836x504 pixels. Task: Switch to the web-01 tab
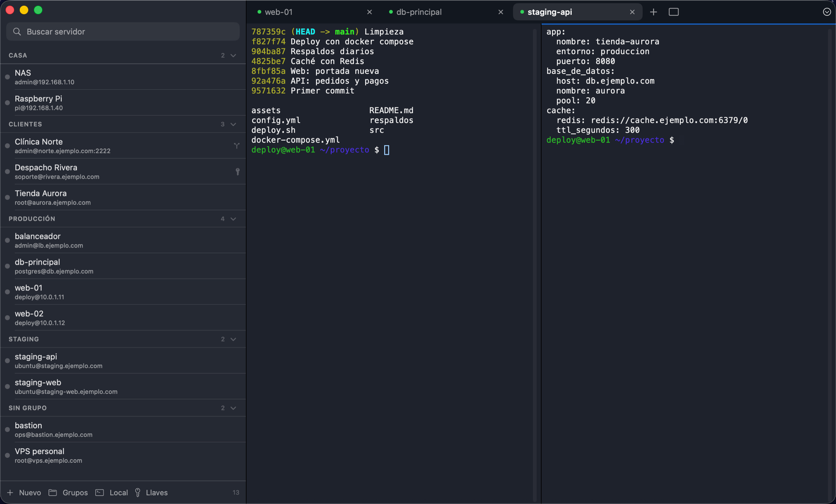[x=313, y=12]
